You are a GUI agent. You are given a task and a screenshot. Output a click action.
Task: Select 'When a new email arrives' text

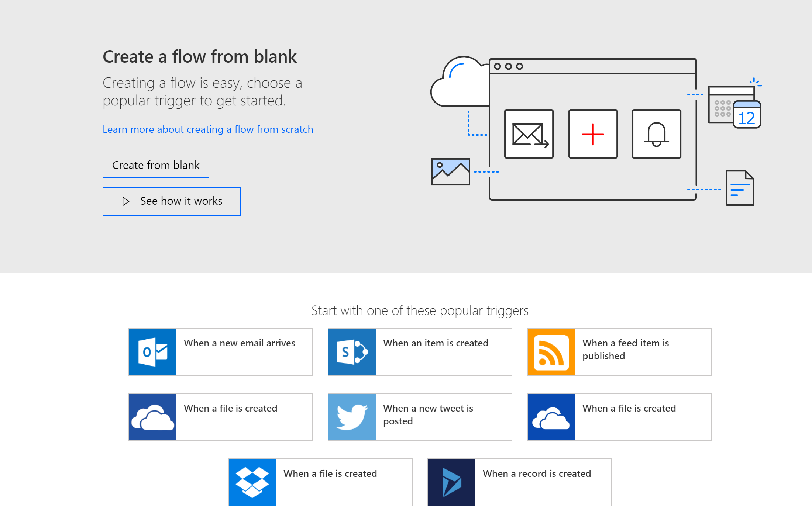pyautogui.click(x=240, y=343)
